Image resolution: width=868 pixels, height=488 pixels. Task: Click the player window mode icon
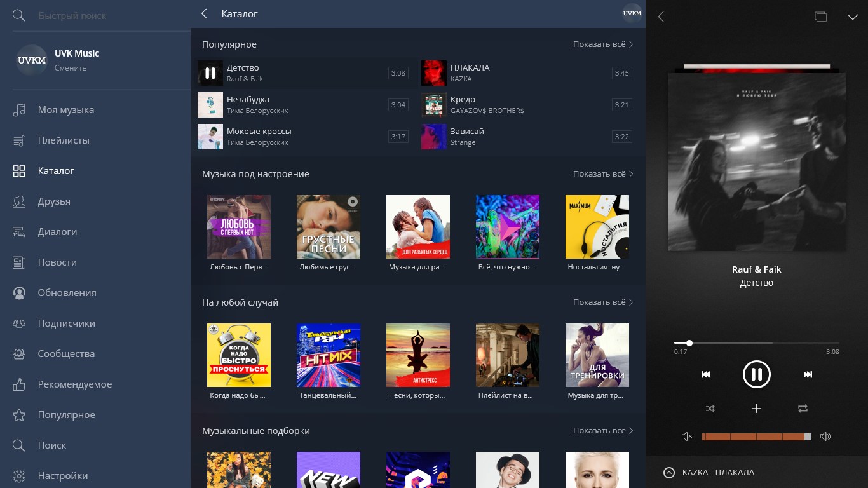pos(821,17)
